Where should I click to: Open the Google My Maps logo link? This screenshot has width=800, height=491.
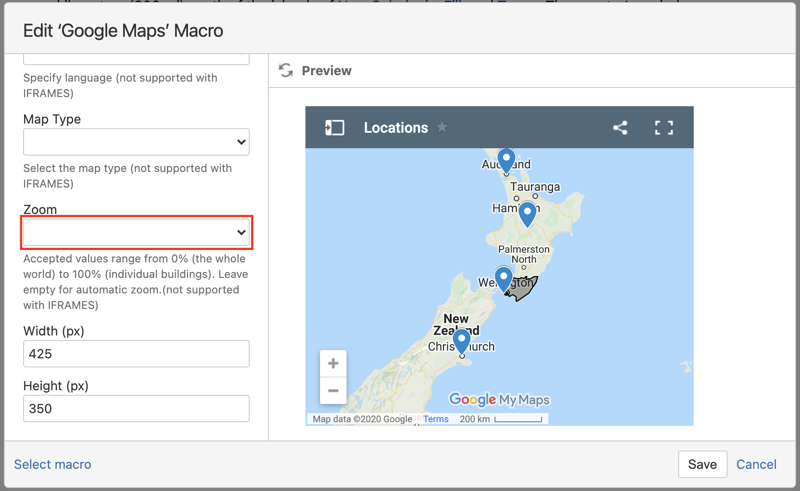pos(499,399)
